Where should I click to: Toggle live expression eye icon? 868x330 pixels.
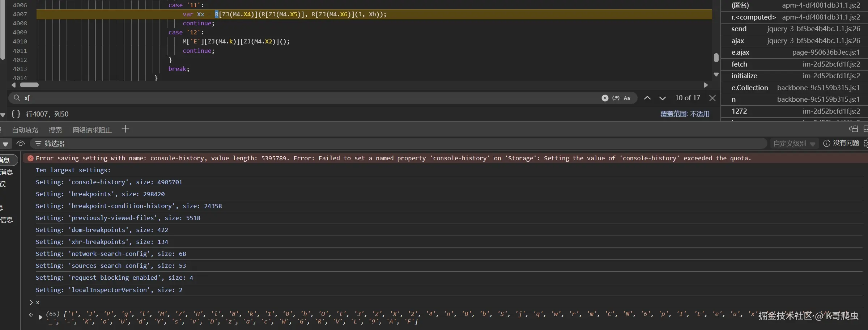click(x=21, y=144)
